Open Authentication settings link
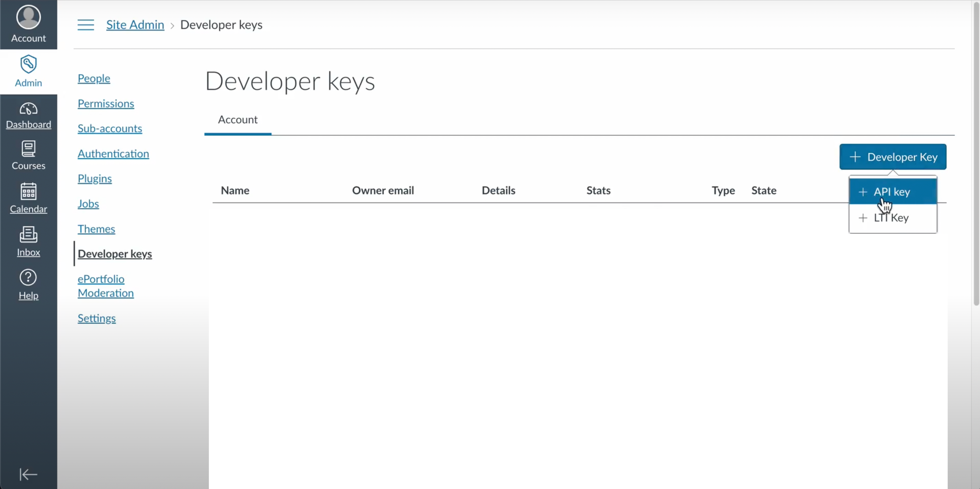The width and height of the screenshot is (980, 489). [113, 154]
